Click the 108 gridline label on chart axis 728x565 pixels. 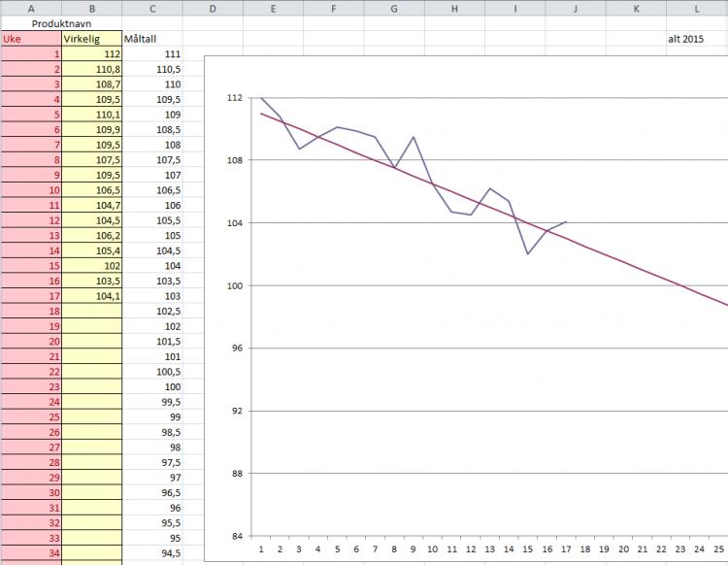235,160
